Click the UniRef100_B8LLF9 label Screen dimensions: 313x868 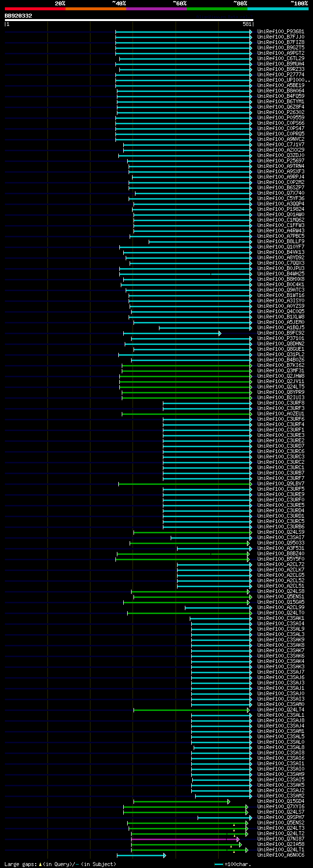click(281, 242)
